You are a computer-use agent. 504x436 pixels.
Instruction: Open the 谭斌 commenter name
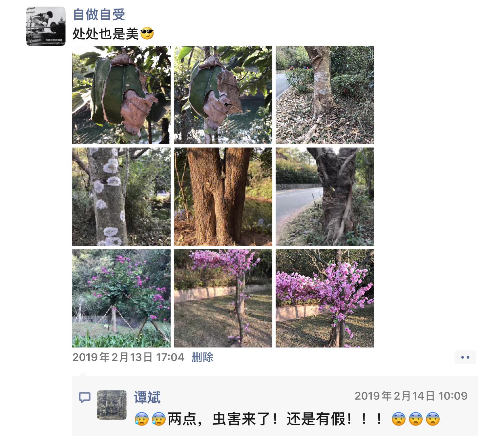pos(147,397)
